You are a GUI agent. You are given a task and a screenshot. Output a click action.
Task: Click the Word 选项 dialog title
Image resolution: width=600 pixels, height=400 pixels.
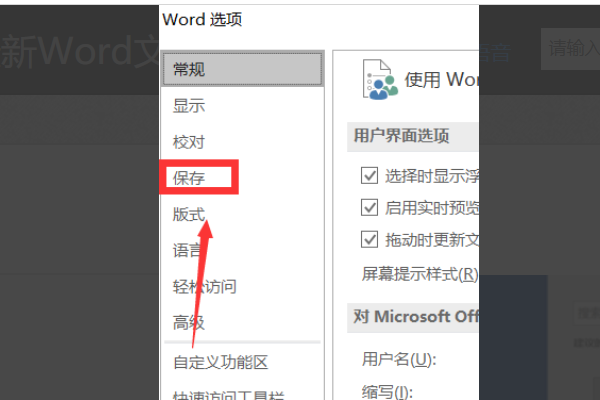tap(202, 19)
